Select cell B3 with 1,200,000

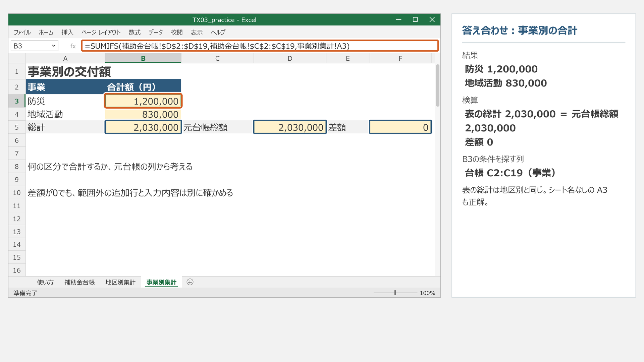(x=143, y=101)
